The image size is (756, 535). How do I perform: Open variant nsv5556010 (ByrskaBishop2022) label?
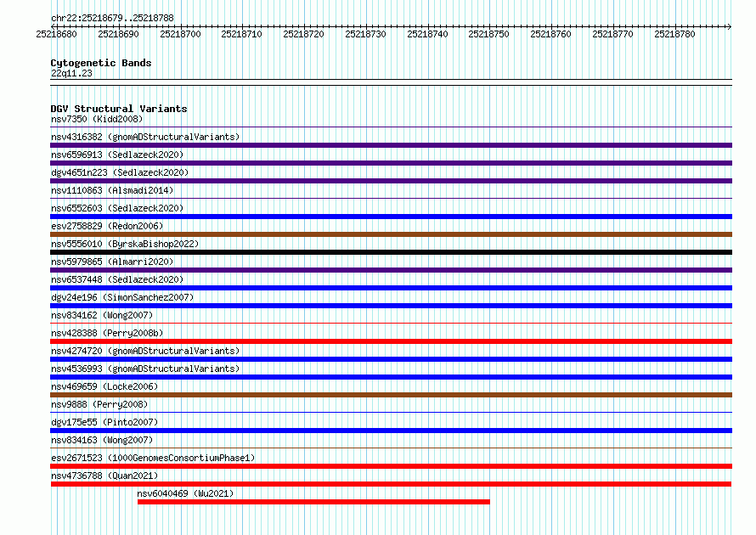[x=125, y=244]
